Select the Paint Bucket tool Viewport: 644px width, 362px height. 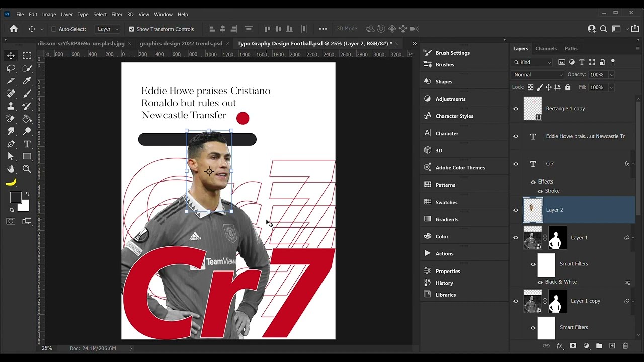(x=27, y=119)
